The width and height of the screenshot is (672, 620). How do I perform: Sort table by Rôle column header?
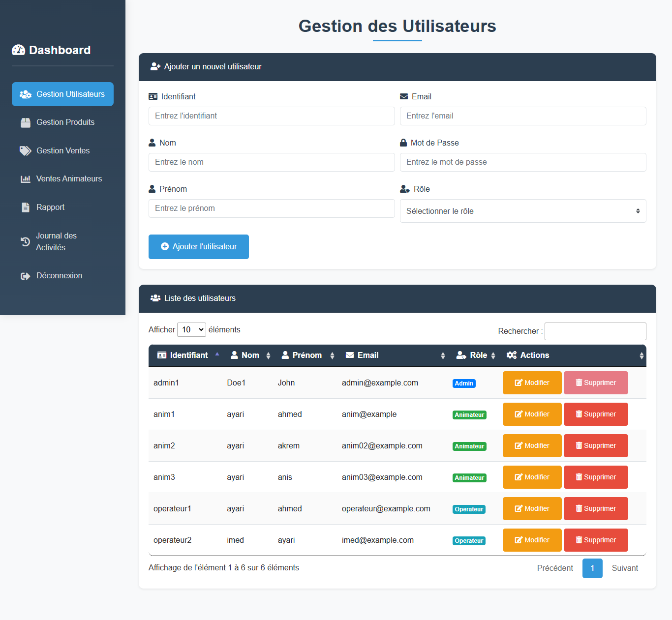point(478,355)
